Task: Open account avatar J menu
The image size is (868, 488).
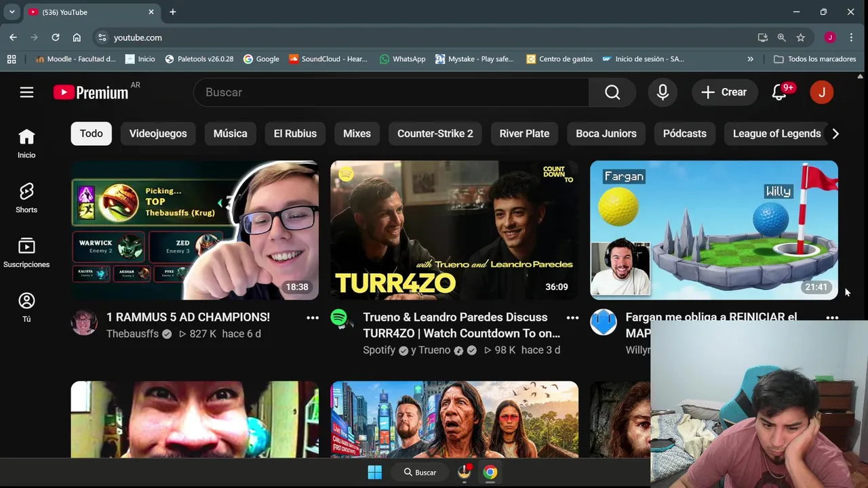Action: (x=822, y=92)
